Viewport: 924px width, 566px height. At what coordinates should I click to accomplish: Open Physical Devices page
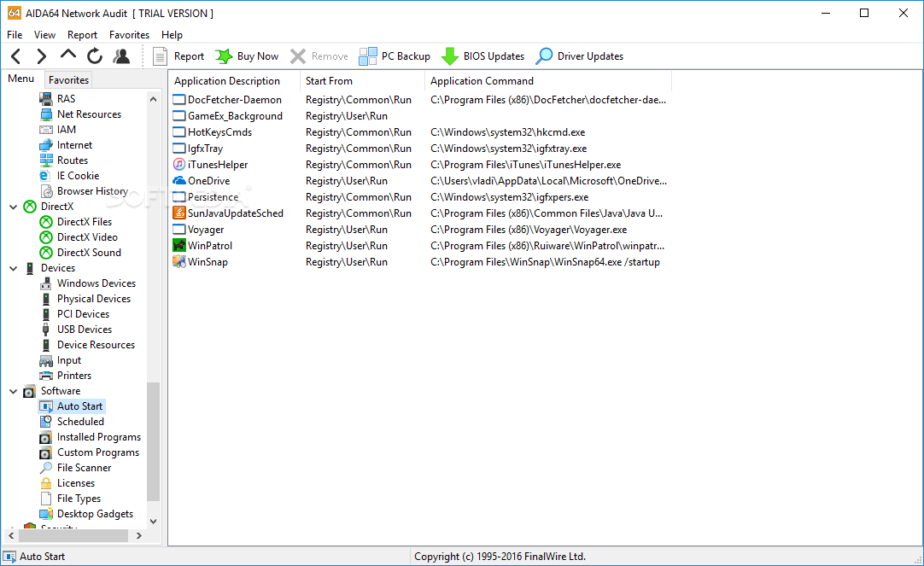pyautogui.click(x=94, y=299)
